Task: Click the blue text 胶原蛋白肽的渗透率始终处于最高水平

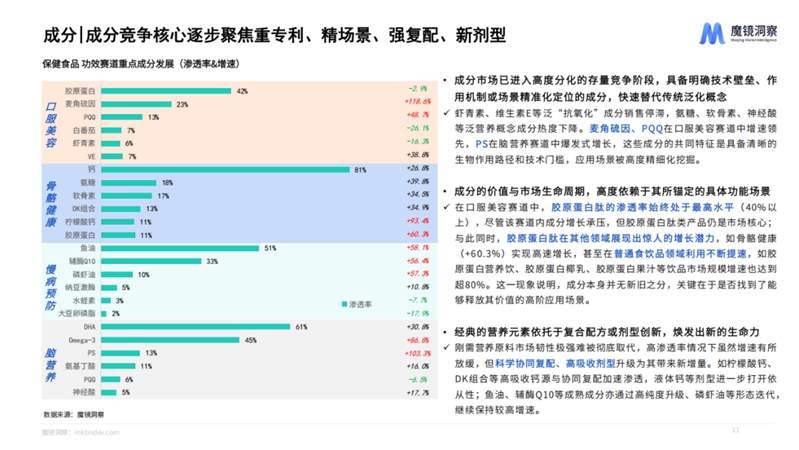Action: (642, 207)
